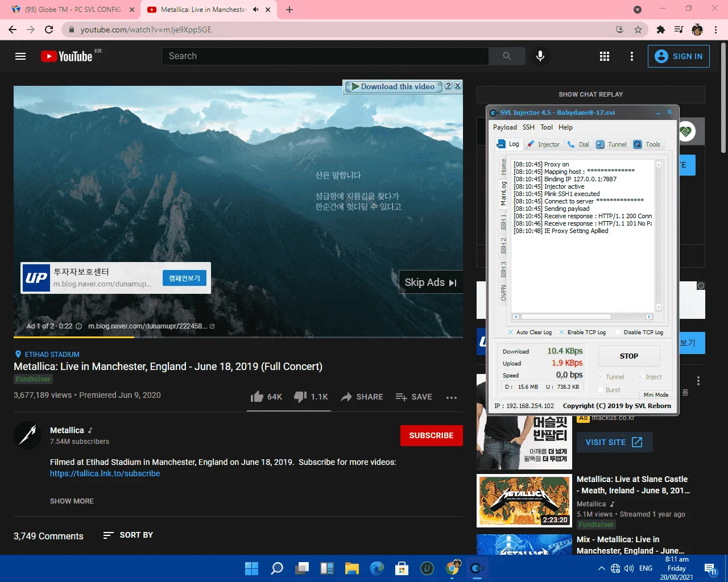The image size is (728, 582).
Task: Open YouTube settings three-dot menu
Action: (631, 56)
